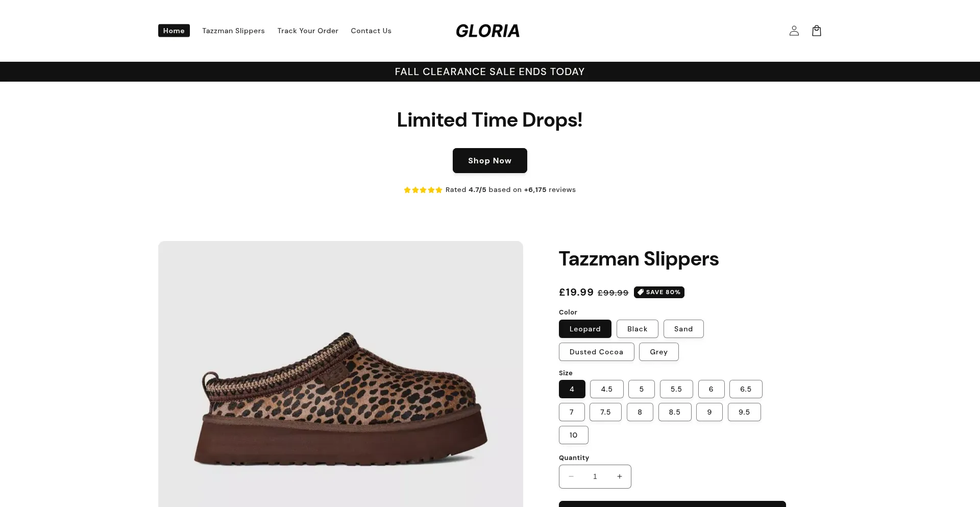Choose size 8.5
This screenshot has width=980, height=507.
(x=674, y=412)
